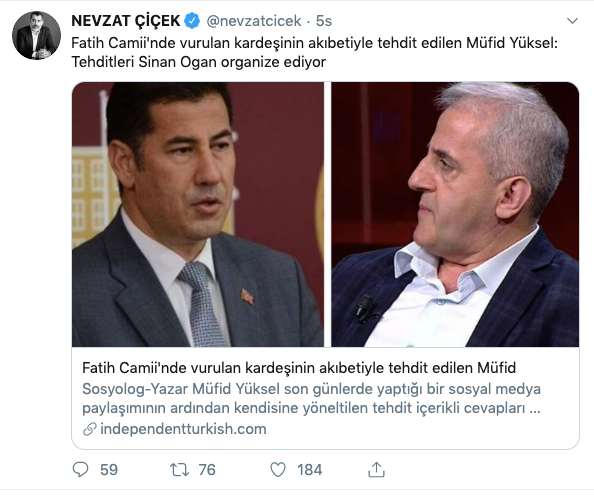This screenshot has width=594, height=495.
Task: Open Nevzat Çiçek's profile avatar
Action: click(x=36, y=35)
